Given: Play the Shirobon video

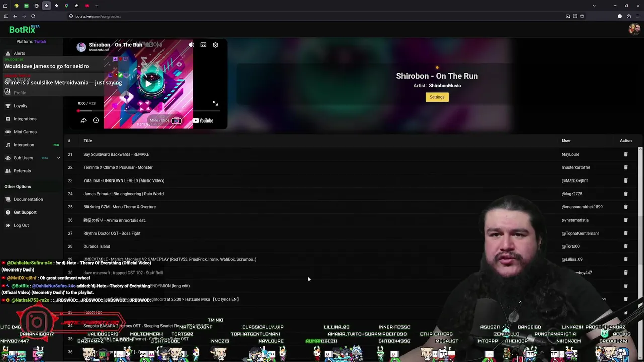Looking at the screenshot, I should click(148, 83).
